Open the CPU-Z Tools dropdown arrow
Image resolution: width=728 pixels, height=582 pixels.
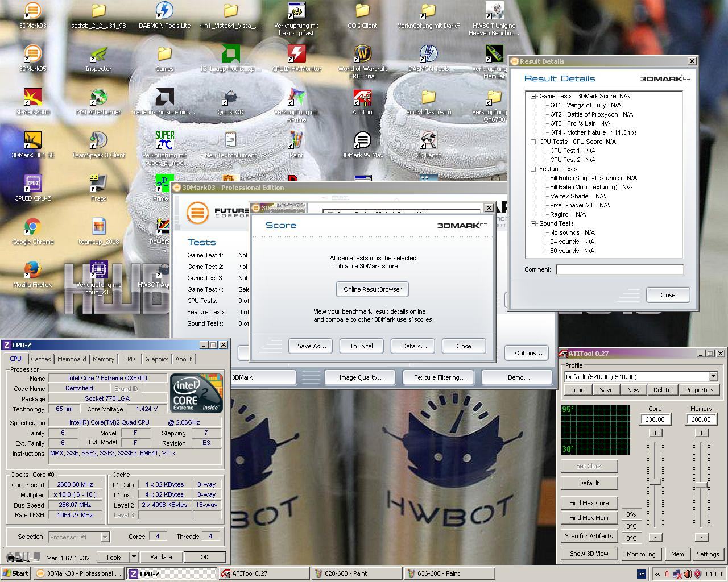tap(134, 557)
